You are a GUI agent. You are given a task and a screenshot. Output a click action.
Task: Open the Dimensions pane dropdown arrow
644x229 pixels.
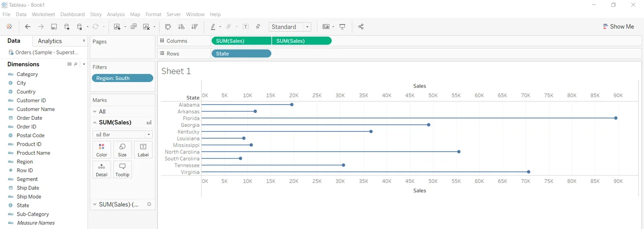click(x=84, y=64)
